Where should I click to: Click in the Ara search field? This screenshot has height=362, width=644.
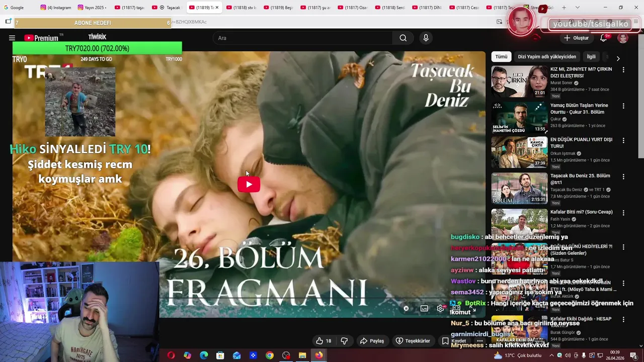(x=303, y=38)
